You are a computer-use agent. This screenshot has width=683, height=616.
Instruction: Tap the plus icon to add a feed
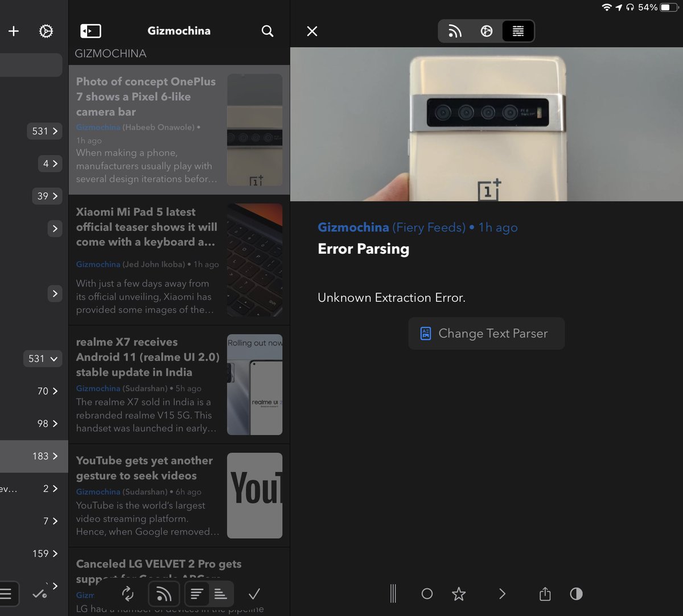14,31
